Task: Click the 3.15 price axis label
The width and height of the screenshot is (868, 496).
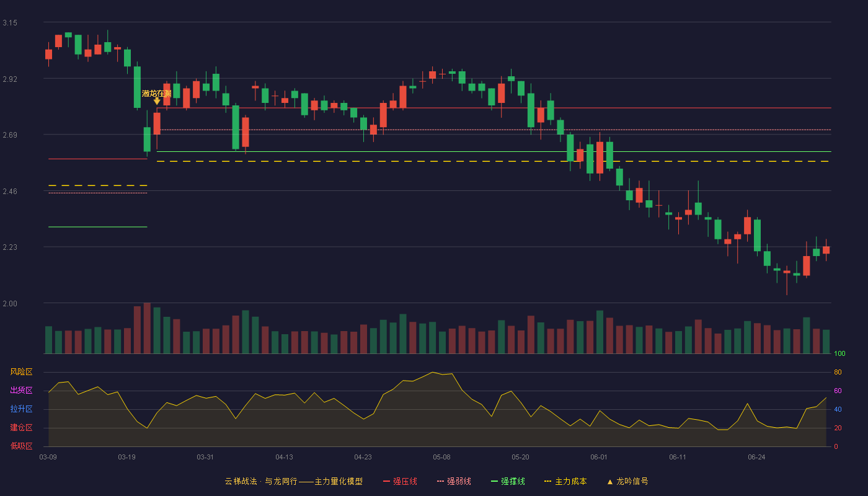Action: 10,23
